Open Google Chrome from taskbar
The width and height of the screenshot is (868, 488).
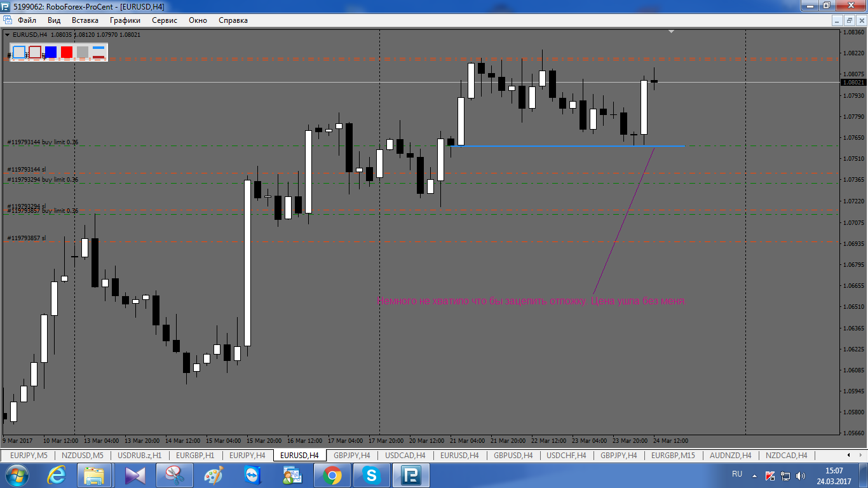pos(332,475)
